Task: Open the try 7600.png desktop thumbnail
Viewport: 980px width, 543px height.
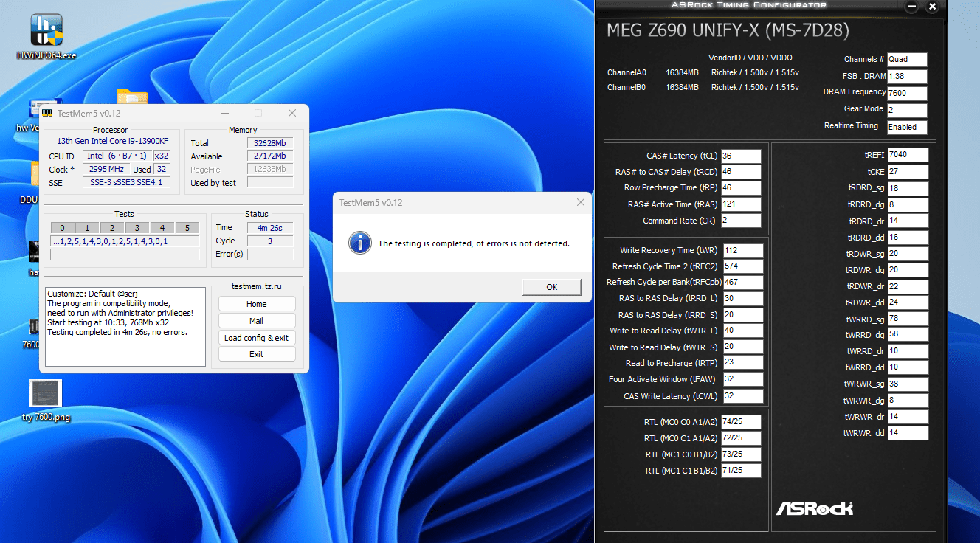Action: [46, 400]
